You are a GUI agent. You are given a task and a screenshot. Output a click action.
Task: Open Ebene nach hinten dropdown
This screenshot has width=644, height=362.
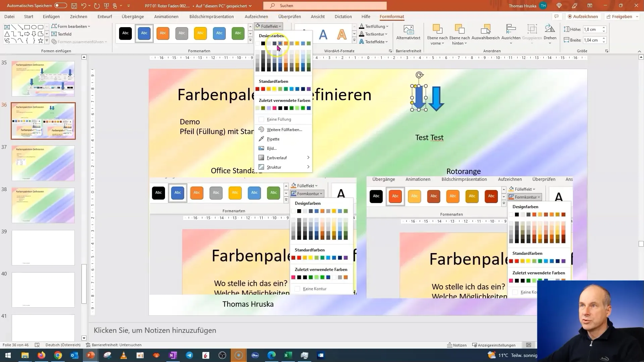(460, 34)
